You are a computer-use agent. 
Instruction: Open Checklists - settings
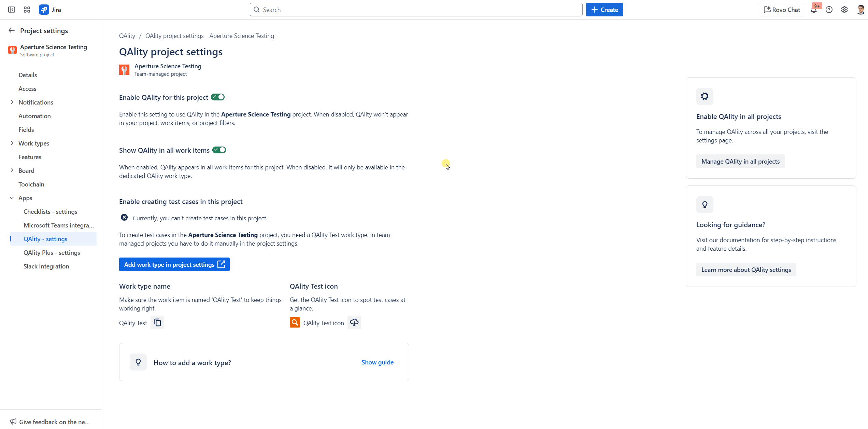[x=51, y=211]
